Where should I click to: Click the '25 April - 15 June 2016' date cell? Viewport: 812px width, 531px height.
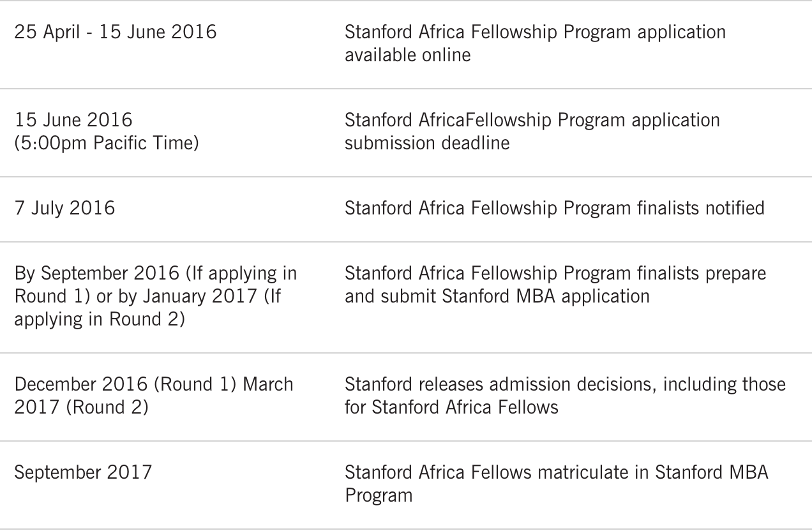(x=116, y=32)
